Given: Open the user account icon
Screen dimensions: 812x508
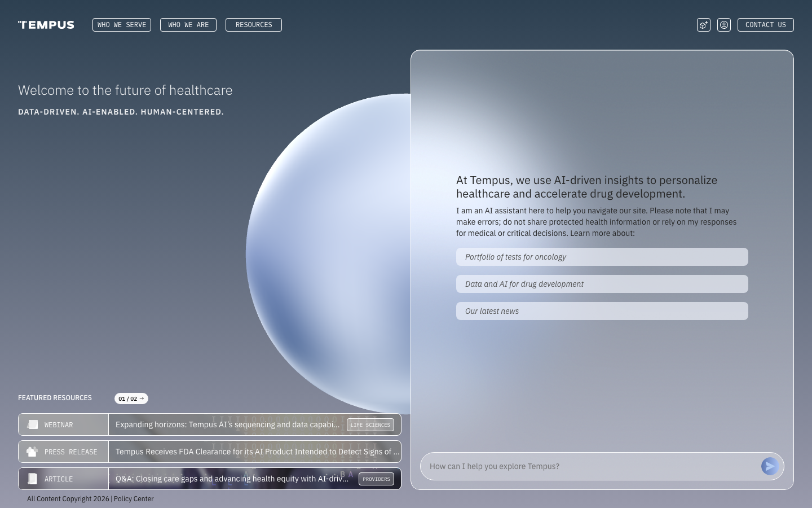Looking at the screenshot, I should pyautogui.click(x=724, y=25).
